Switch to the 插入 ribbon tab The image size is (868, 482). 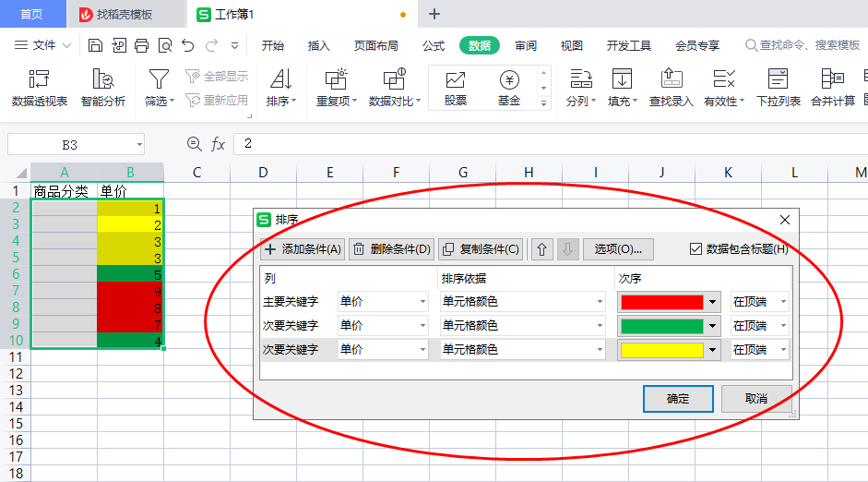pos(319,45)
